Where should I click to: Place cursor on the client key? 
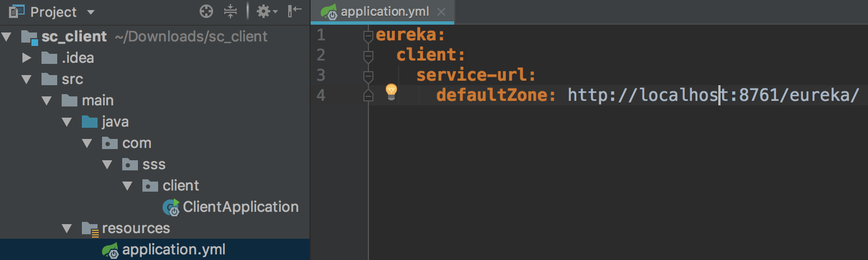(x=431, y=55)
